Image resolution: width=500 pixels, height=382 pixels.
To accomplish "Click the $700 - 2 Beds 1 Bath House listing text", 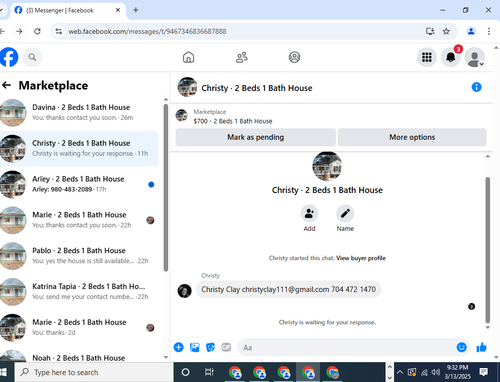I will click(233, 121).
